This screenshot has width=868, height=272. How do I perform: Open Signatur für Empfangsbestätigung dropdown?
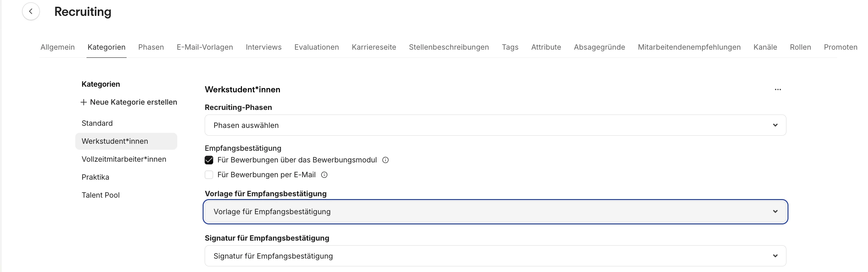pos(495,256)
